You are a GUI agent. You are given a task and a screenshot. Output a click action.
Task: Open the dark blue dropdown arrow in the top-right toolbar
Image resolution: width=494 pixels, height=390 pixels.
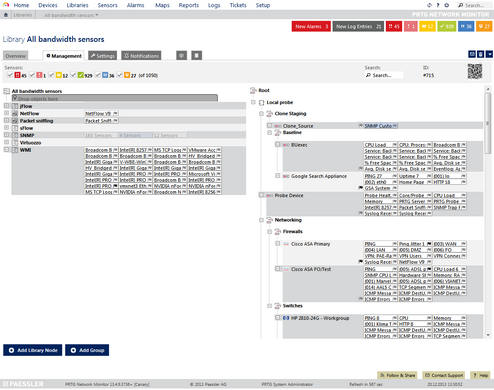(x=489, y=54)
